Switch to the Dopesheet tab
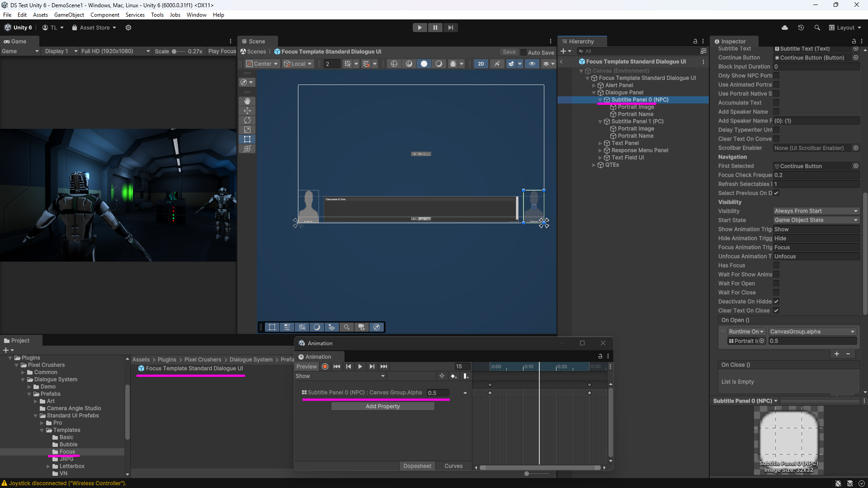The width and height of the screenshot is (868, 488). [417, 466]
